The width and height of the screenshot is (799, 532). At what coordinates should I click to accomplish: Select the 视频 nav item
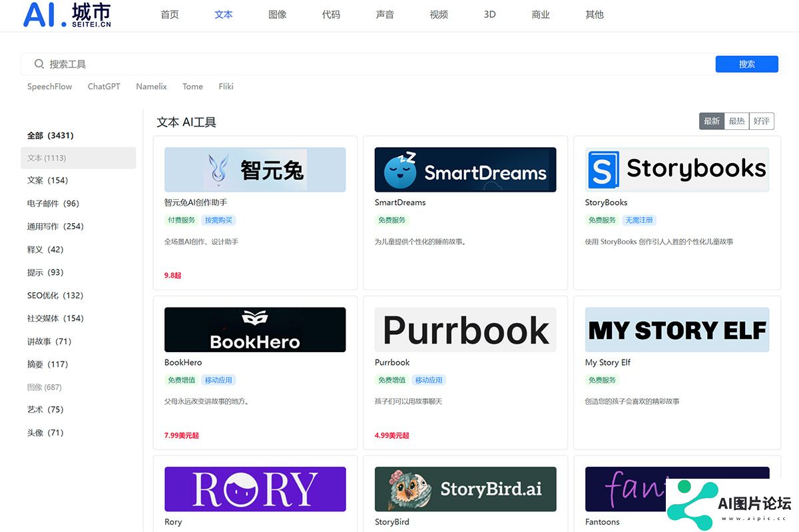point(439,15)
